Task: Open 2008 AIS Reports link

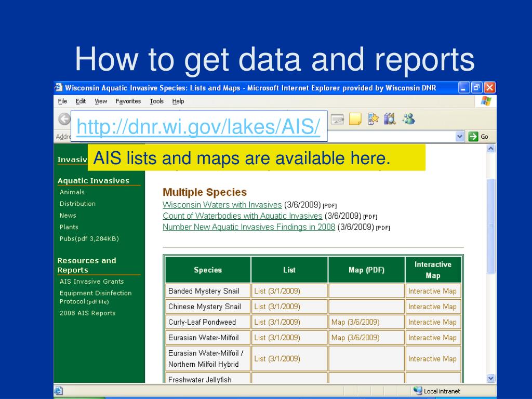Action: 87,313
